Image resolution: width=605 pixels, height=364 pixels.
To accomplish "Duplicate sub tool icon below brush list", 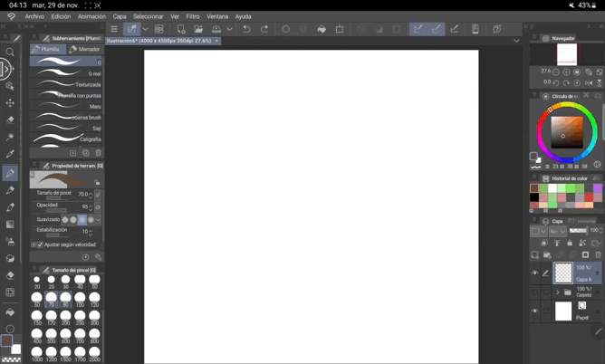I will (x=86, y=153).
